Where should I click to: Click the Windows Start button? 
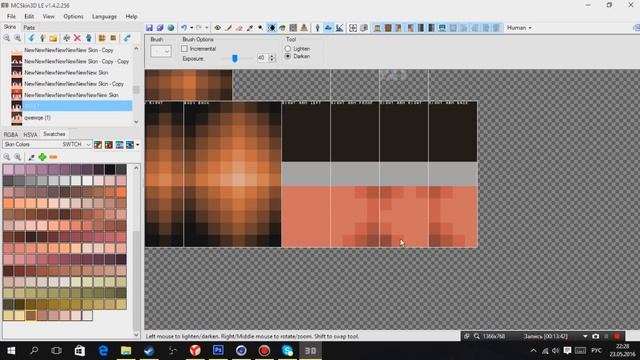pyautogui.click(x=11, y=350)
